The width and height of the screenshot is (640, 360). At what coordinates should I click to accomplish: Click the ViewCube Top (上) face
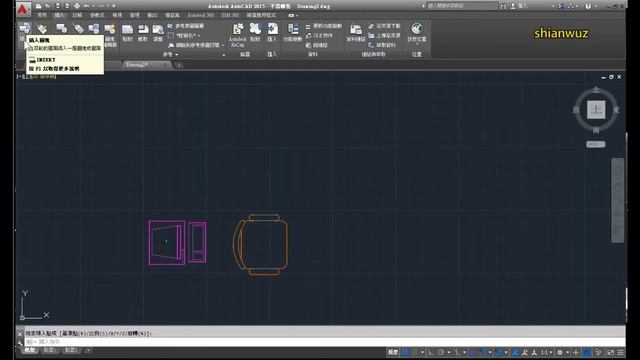596,110
